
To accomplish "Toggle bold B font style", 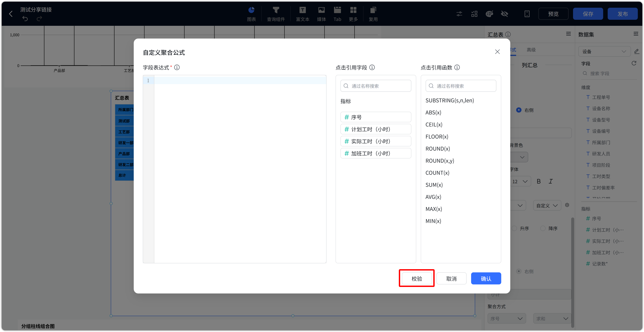I will [x=539, y=181].
